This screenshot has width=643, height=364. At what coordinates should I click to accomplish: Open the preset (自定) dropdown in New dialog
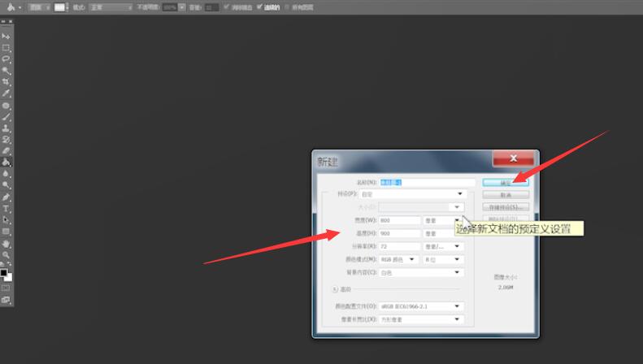click(412, 194)
